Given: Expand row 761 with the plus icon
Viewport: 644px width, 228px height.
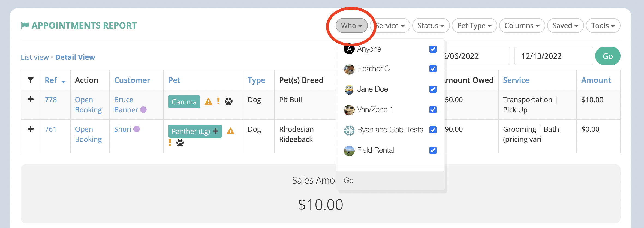Looking at the screenshot, I should click(31, 129).
